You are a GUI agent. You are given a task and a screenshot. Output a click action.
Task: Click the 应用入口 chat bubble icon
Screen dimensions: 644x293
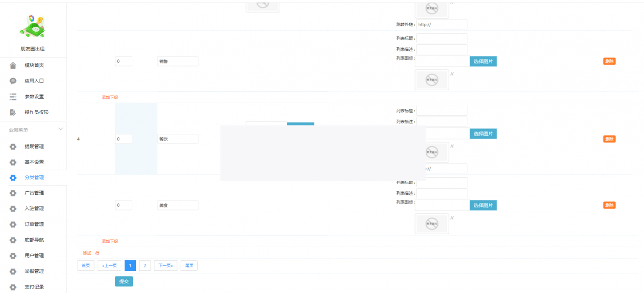tap(12, 81)
